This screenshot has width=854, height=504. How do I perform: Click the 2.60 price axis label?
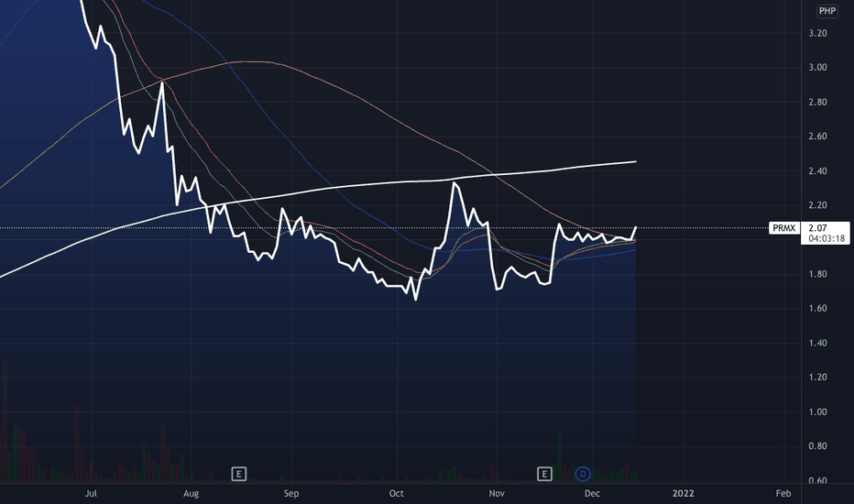click(817, 137)
